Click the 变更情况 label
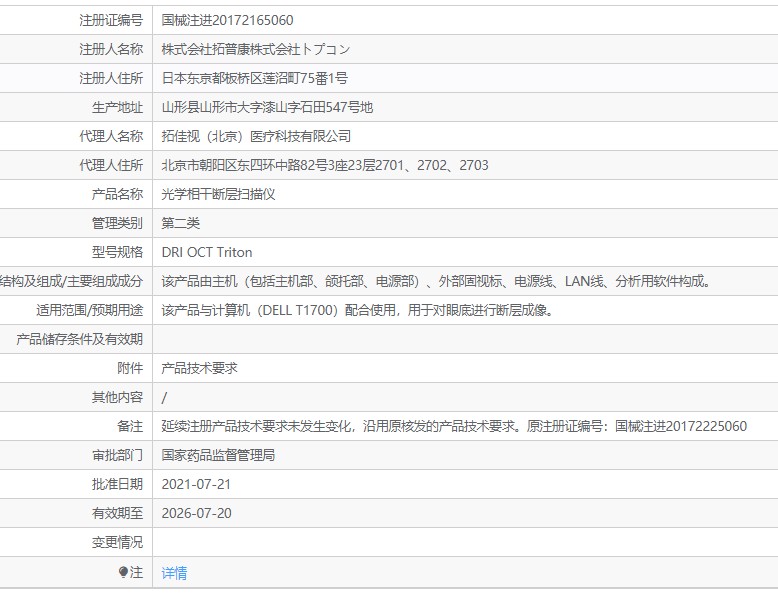The height and width of the screenshot is (593, 778). [118, 542]
